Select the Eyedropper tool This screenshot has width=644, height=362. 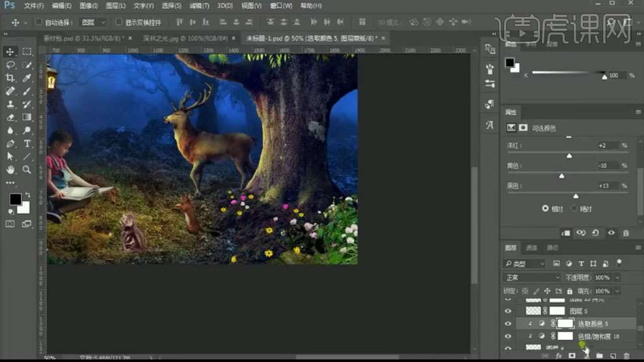tap(27, 78)
